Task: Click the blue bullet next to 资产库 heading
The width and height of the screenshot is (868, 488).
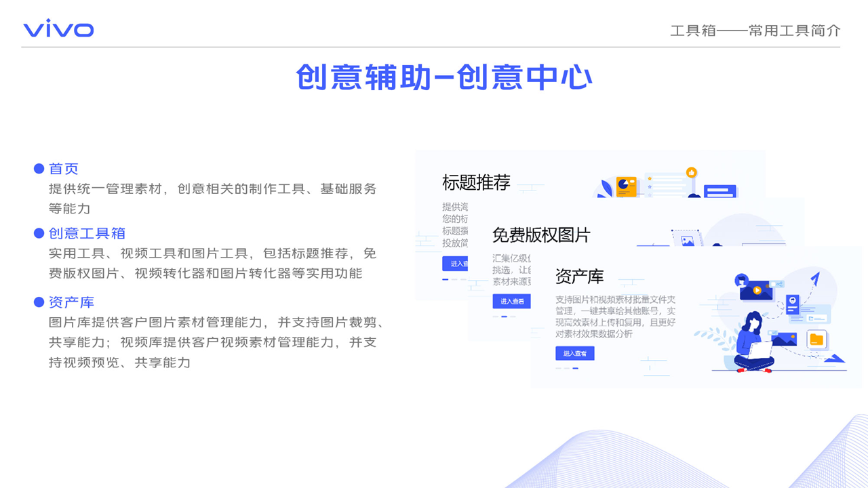Action: (x=39, y=302)
